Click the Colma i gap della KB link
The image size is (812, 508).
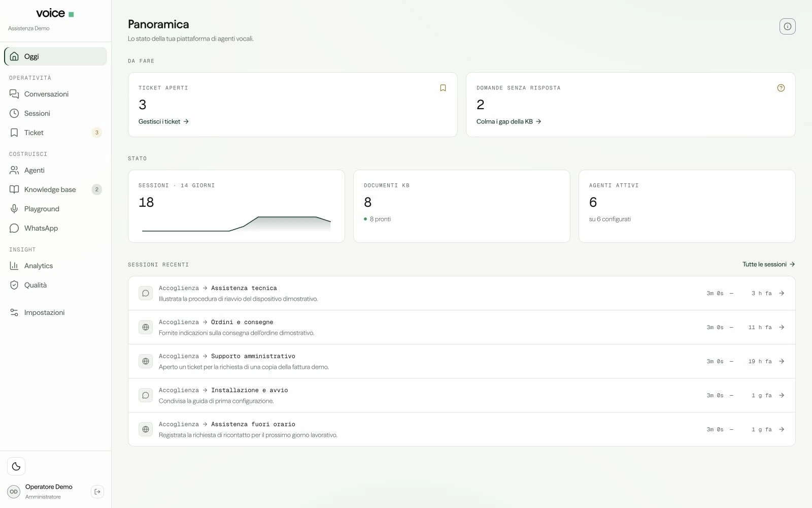coord(509,121)
